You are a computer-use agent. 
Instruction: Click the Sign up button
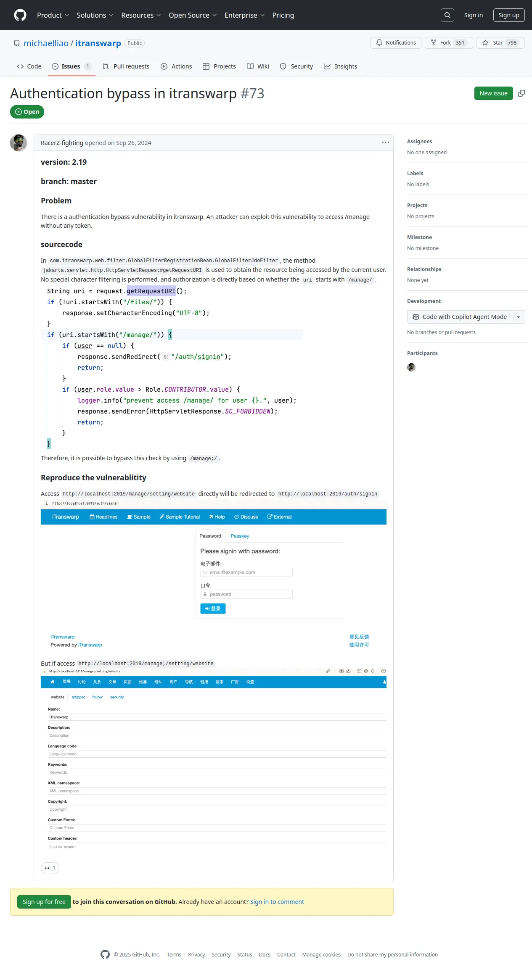[509, 15]
